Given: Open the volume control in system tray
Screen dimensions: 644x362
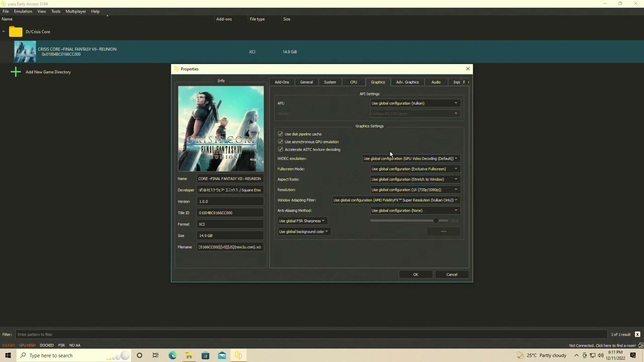Looking at the screenshot, I should click(x=601, y=355).
